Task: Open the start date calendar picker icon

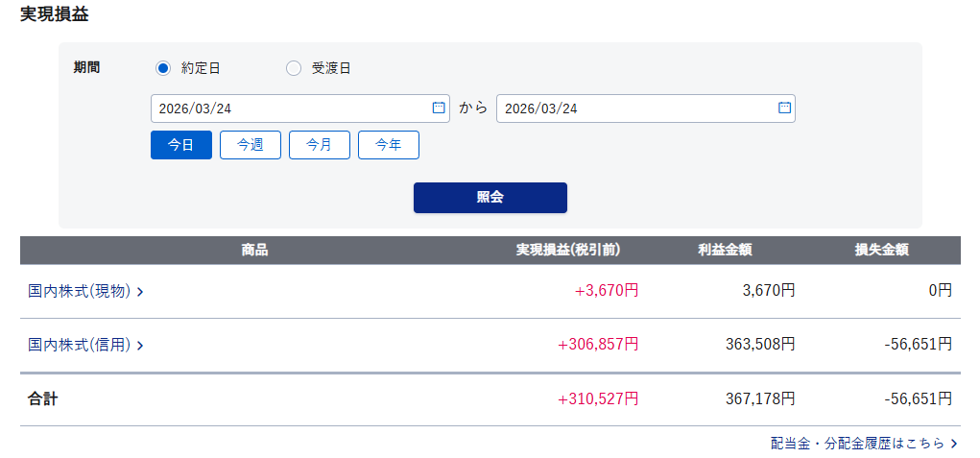Action: (439, 108)
